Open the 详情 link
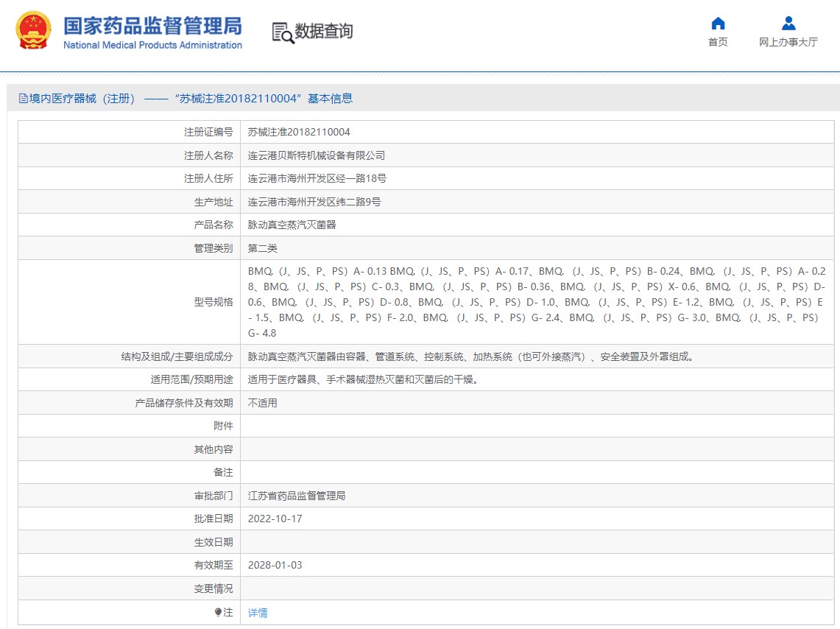 (x=258, y=612)
